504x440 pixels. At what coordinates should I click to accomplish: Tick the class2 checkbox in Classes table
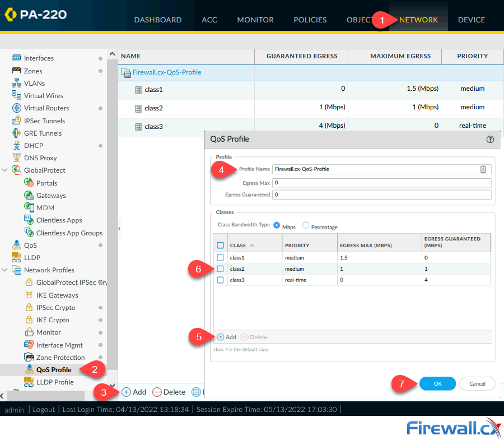(x=220, y=268)
